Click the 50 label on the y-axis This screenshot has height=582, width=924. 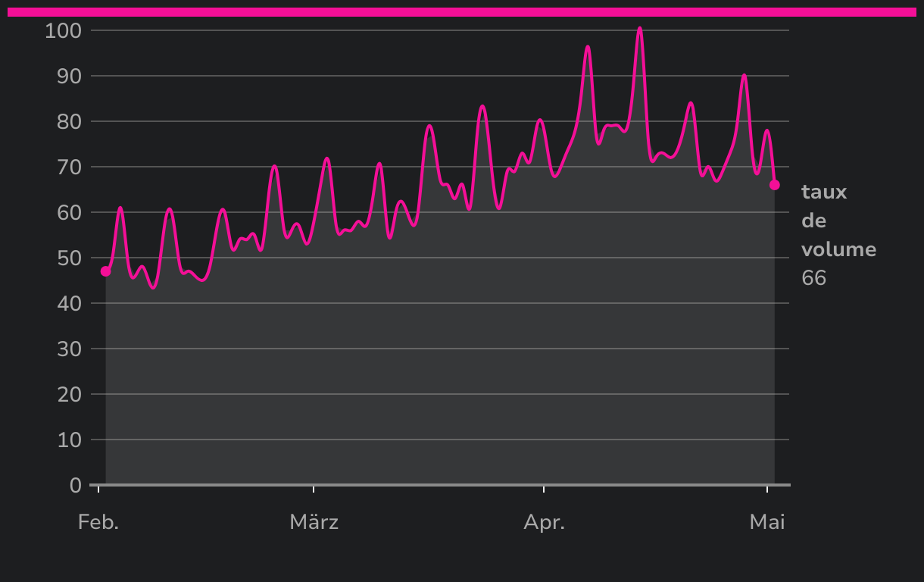click(x=67, y=258)
